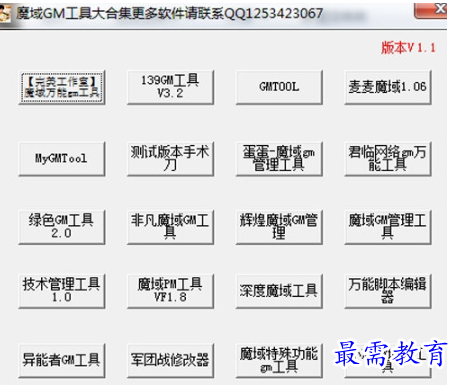
Task: Click 深度魔域工具 button
Action: [x=279, y=291]
